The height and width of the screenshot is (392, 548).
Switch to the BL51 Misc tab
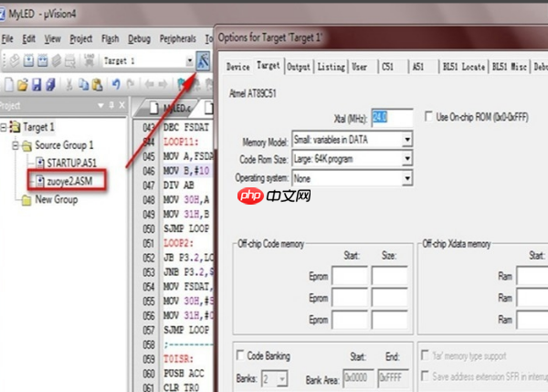tap(510, 67)
